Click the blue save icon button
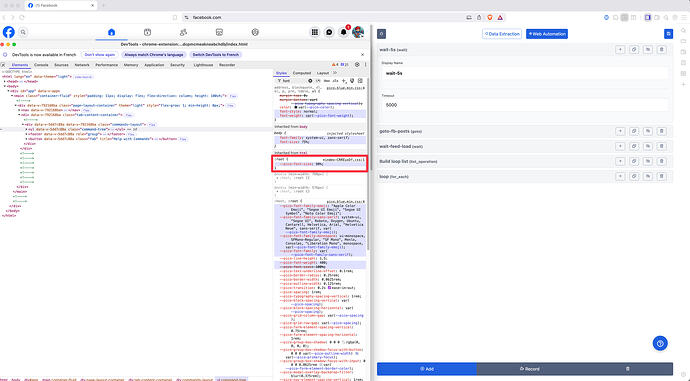Image resolution: width=690 pixels, height=381 pixels. (x=668, y=34)
